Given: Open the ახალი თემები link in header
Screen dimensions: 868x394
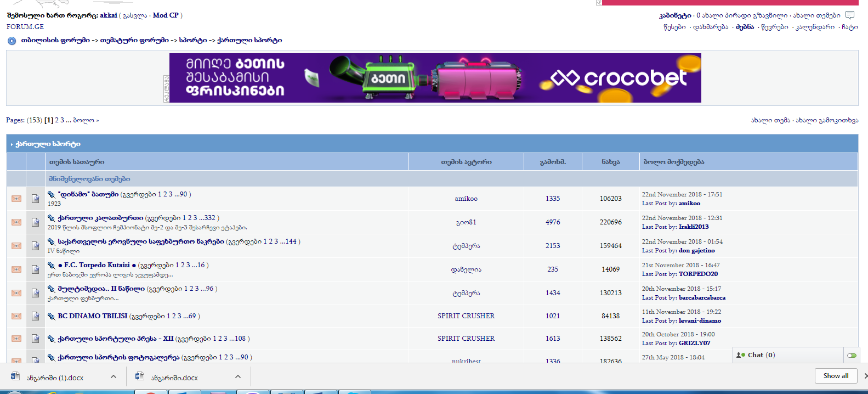Looking at the screenshot, I should [816, 15].
